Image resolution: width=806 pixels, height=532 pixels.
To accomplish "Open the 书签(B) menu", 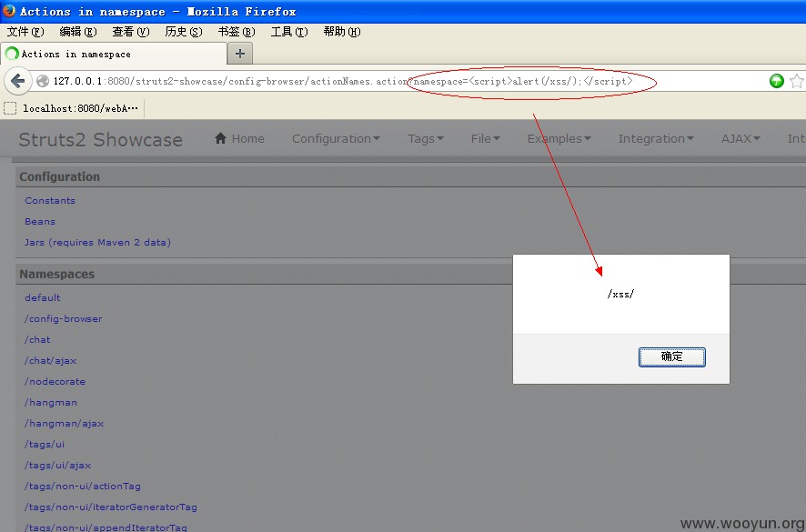I will 237,32.
